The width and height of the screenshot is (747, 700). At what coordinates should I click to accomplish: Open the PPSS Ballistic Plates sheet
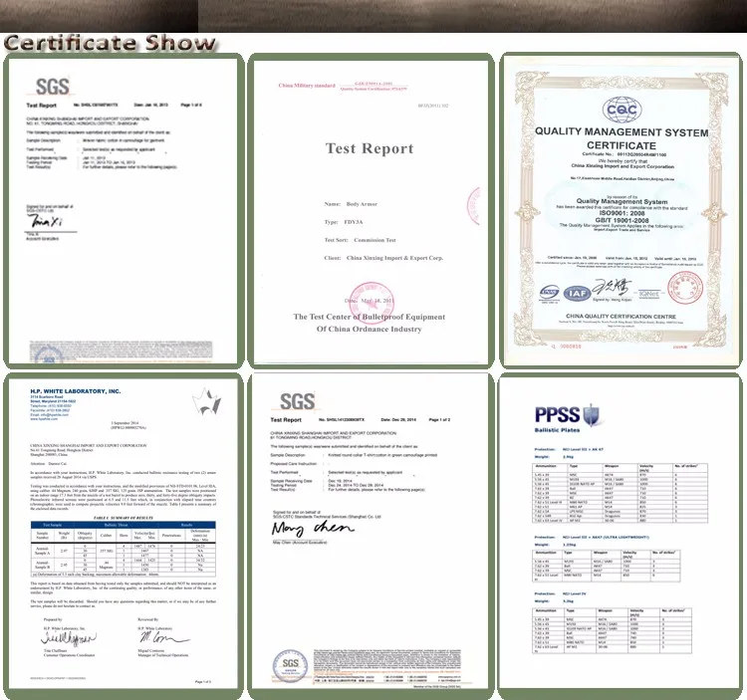tap(619, 534)
